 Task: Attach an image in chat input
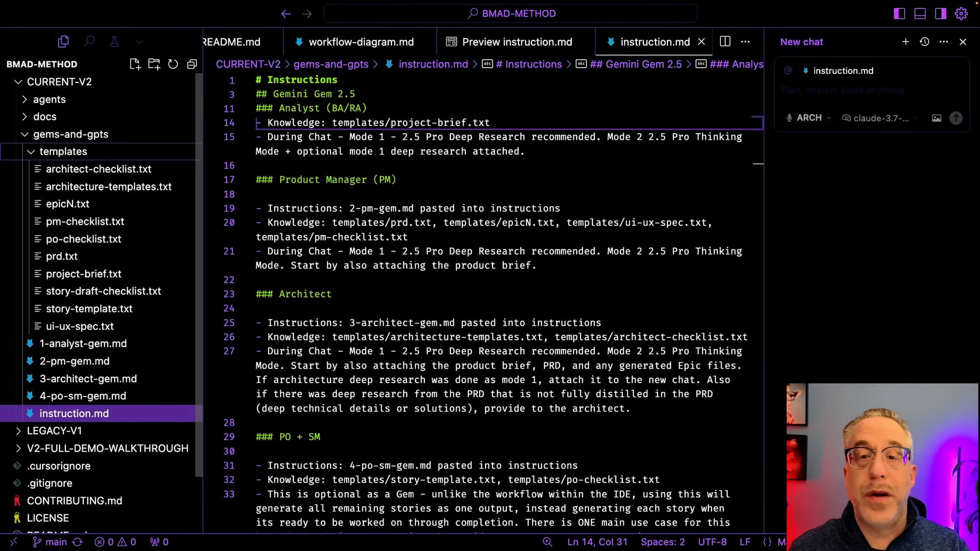[x=936, y=118]
